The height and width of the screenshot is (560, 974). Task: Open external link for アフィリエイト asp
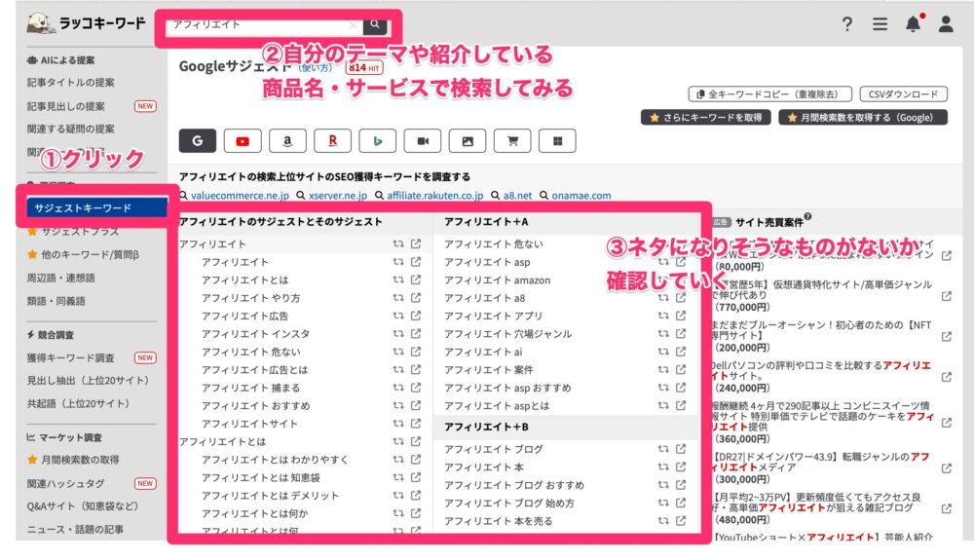point(681,262)
